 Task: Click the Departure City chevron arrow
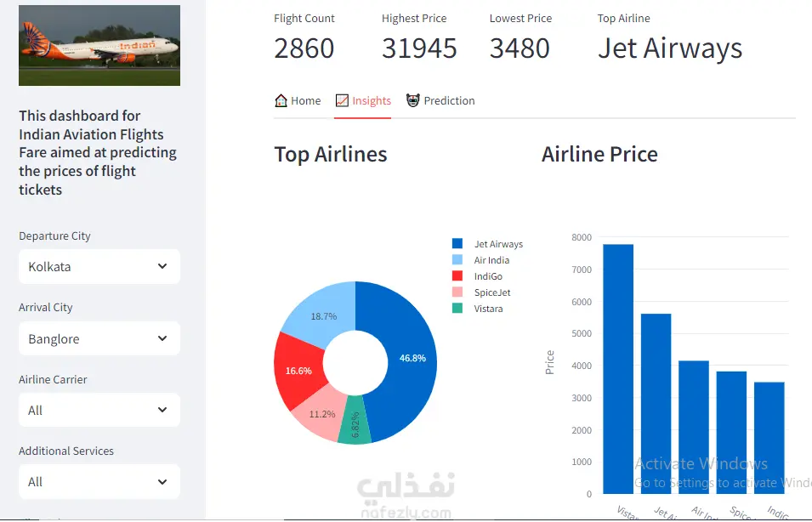(162, 266)
